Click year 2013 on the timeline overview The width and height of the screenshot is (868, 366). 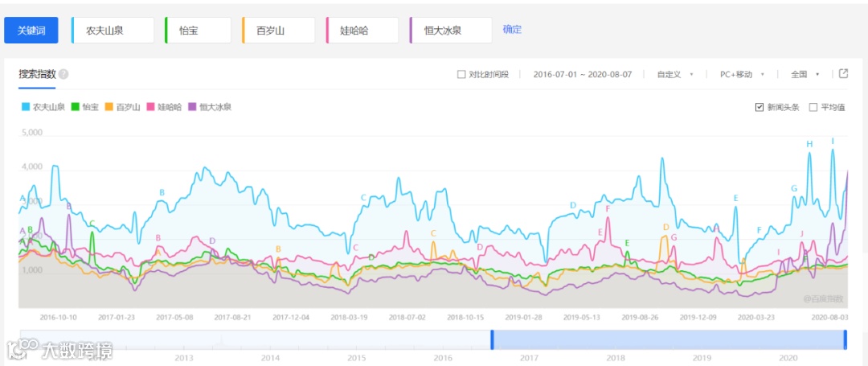(184, 358)
